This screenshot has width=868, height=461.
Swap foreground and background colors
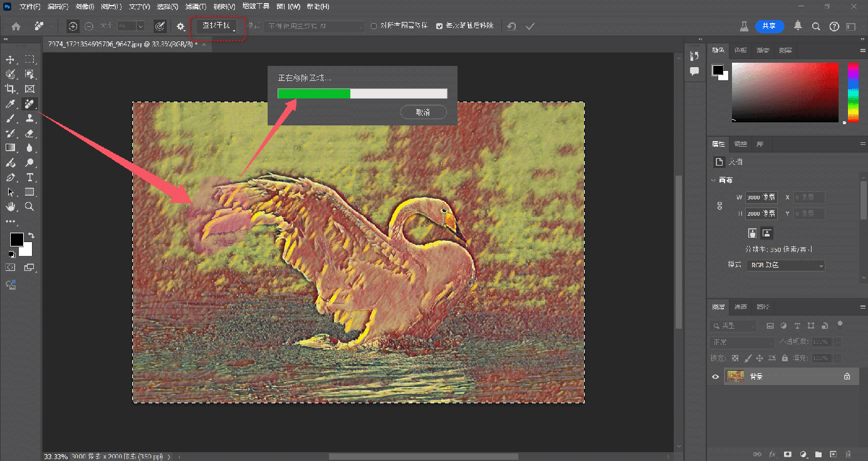pos(31,236)
